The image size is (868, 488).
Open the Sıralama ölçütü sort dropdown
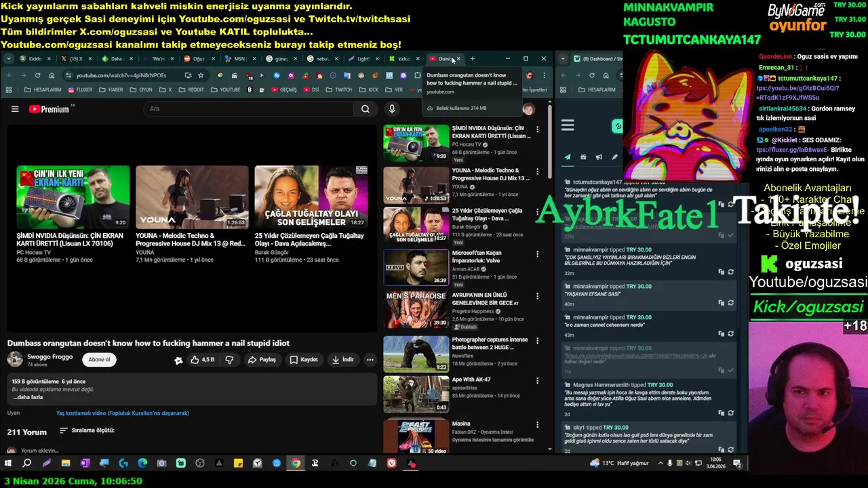87,430
